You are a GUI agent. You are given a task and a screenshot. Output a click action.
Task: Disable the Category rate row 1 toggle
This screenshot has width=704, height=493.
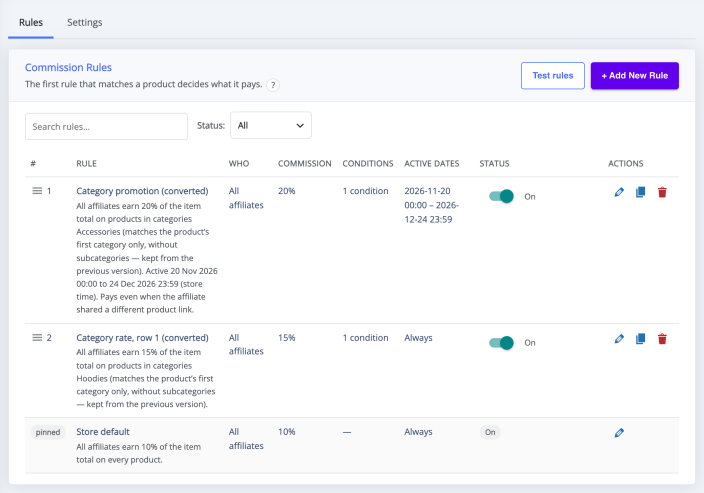click(501, 343)
